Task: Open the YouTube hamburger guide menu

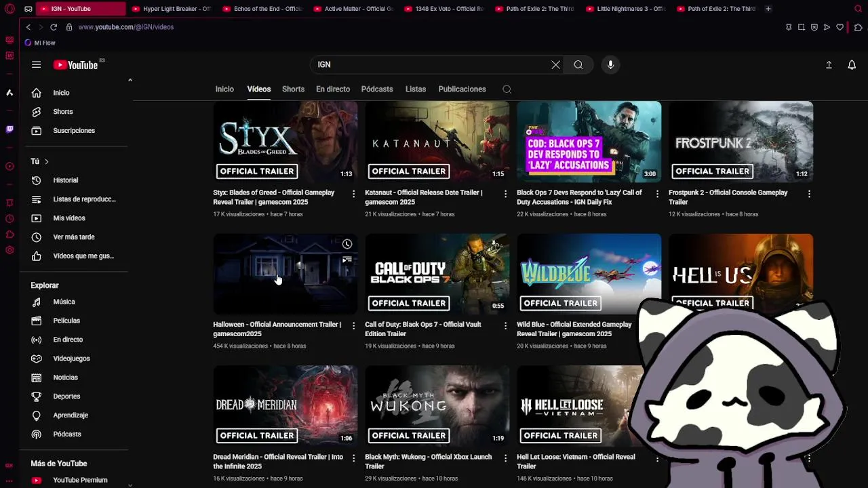Action: 36,64
